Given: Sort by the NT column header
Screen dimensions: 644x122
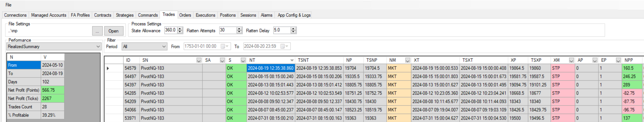Looking at the screenshot, I should coord(270,60).
